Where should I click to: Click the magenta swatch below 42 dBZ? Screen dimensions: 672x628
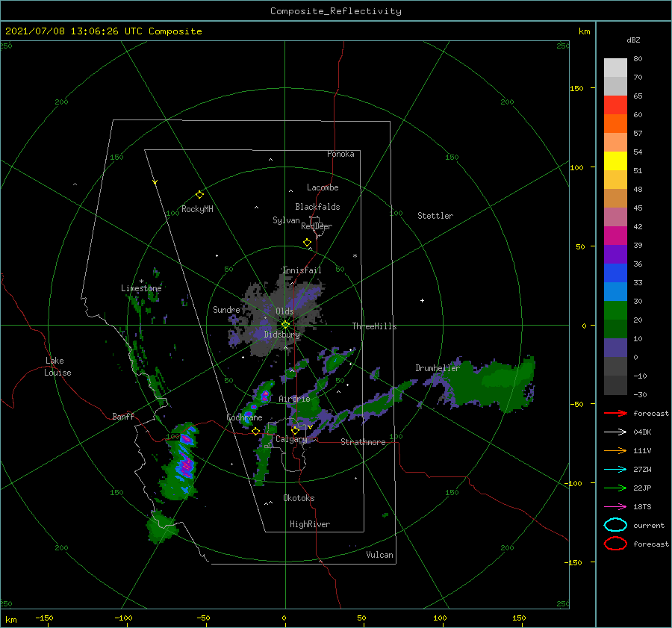615,235
